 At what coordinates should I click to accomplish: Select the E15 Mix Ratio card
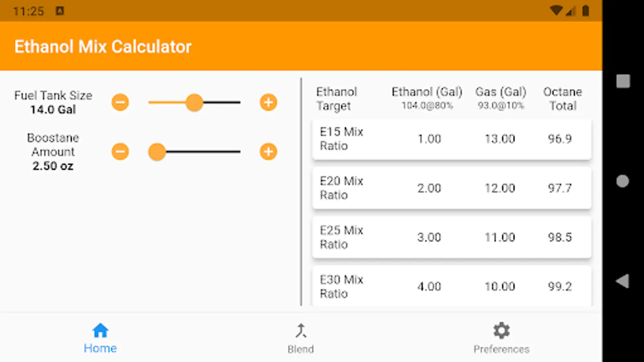pyautogui.click(x=452, y=139)
